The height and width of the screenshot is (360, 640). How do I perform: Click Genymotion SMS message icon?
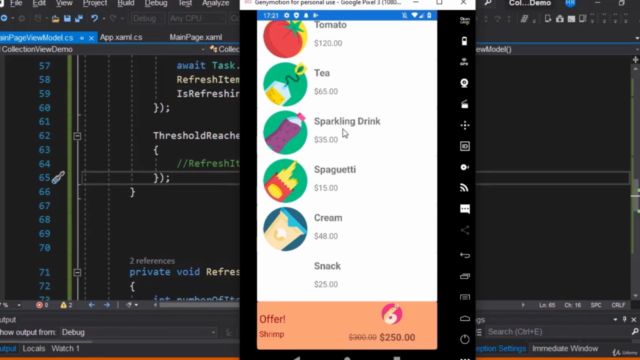coord(464,209)
